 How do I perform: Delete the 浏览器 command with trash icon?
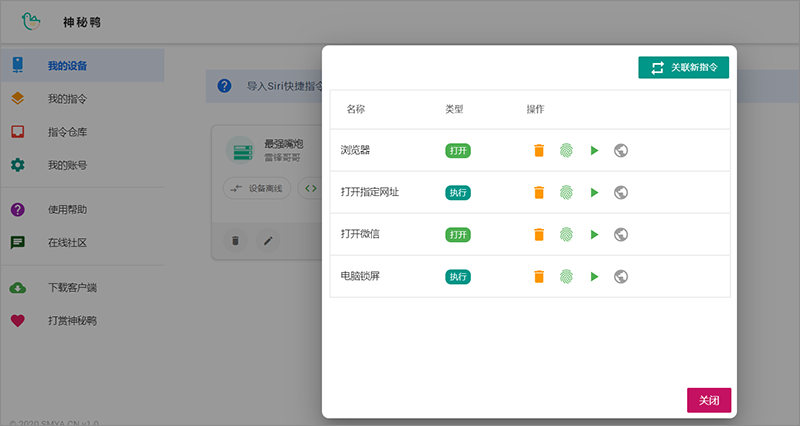click(x=539, y=151)
